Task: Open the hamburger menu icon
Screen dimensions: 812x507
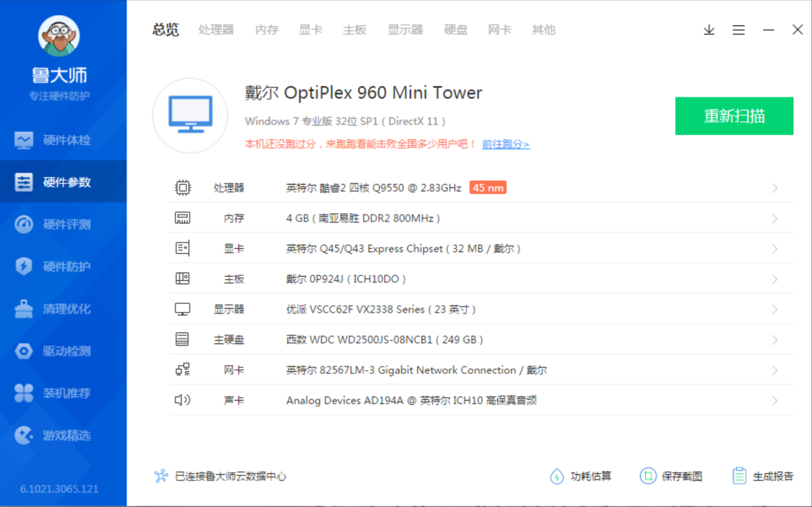Action: tap(738, 30)
